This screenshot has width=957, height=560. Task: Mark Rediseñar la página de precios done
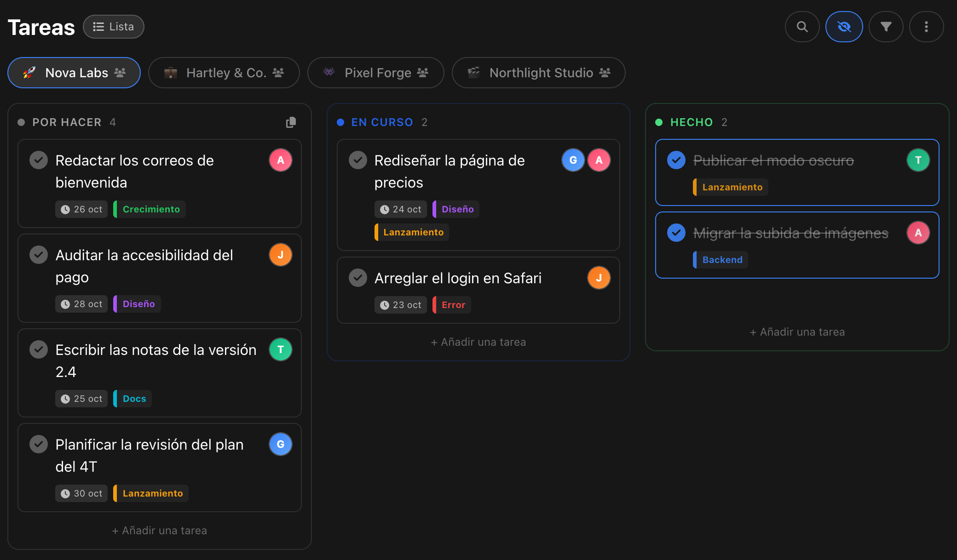(357, 160)
